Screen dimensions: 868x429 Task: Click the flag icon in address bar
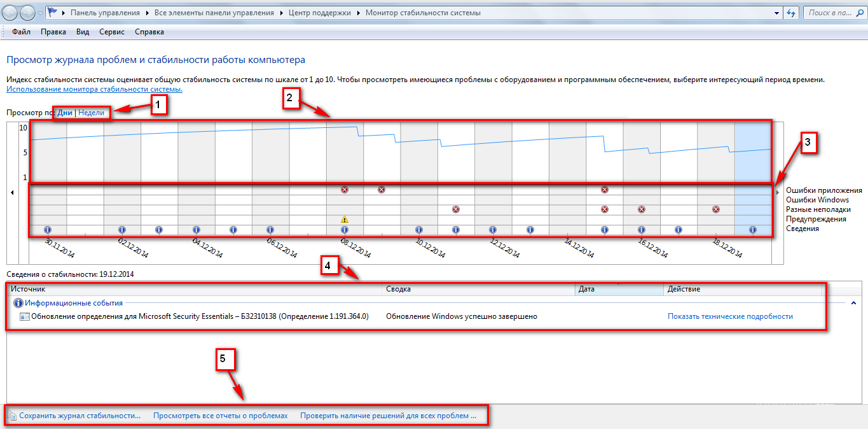coord(53,13)
